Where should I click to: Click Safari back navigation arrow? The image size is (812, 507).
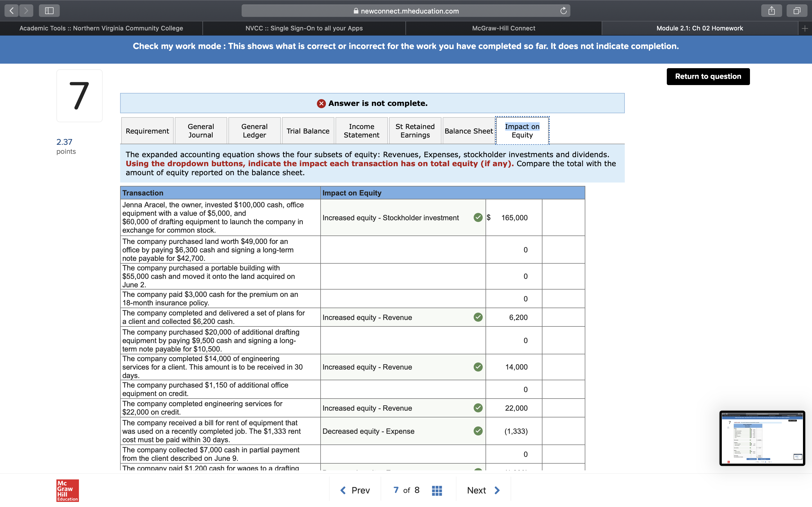click(12, 11)
